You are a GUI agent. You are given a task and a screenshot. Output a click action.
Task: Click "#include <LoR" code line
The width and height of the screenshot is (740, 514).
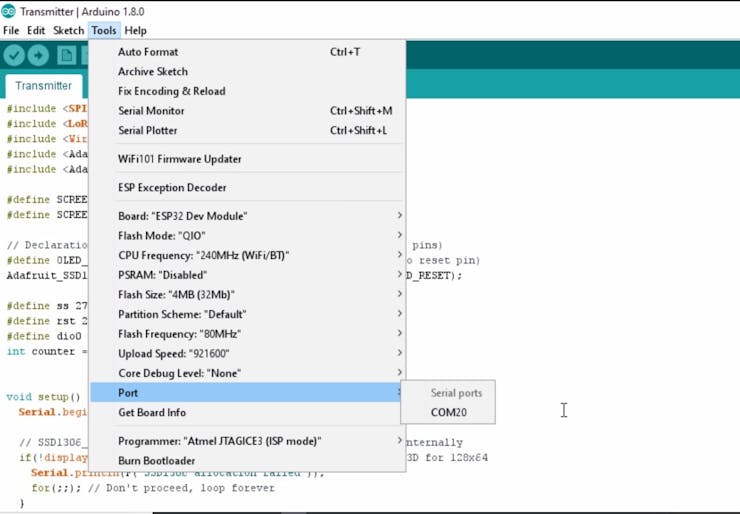point(47,124)
